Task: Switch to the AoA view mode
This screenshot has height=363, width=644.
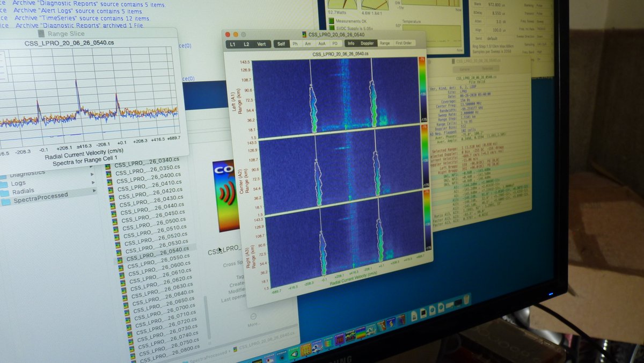Action: pyautogui.click(x=321, y=43)
